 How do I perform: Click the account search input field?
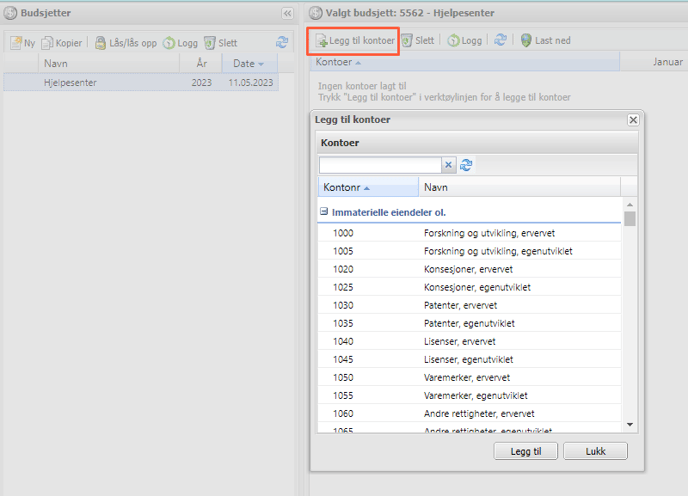(x=380, y=165)
